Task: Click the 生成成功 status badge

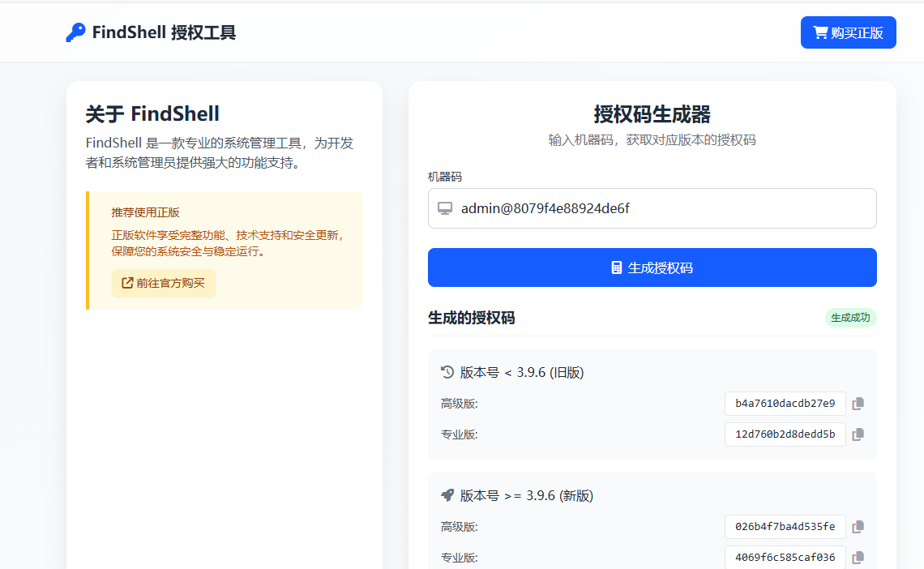Action: pyautogui.click(x=850, y=318)
